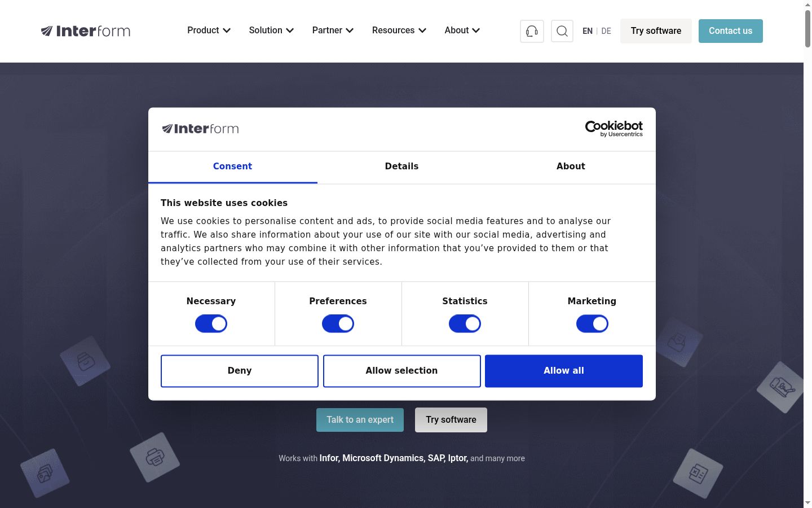Click the Allow all button
The height and width of the screenshot is (508, 812).
(x=564, y=371)
